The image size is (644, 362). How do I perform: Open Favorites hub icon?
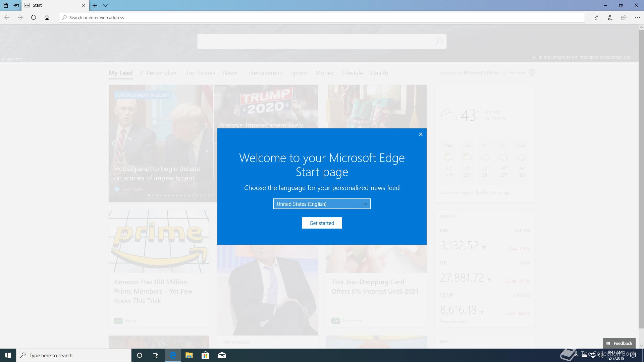click(x=597, y=17)
